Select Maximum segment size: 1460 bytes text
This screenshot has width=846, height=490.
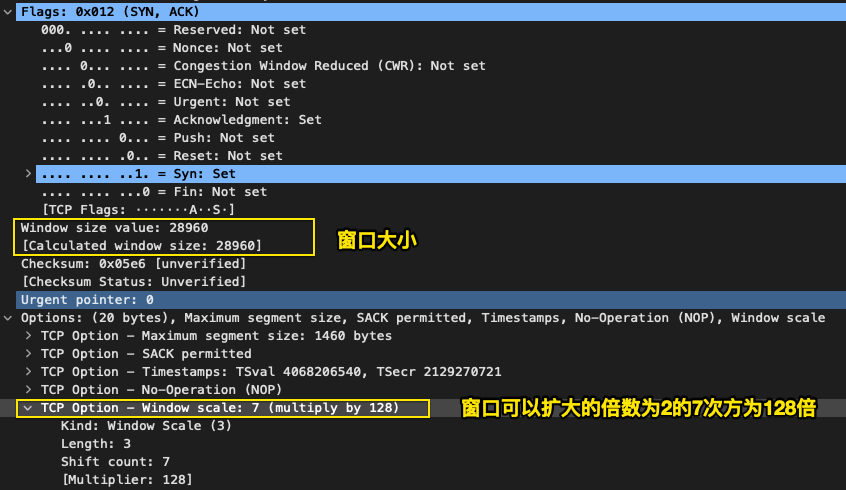(x=216, y=336)
